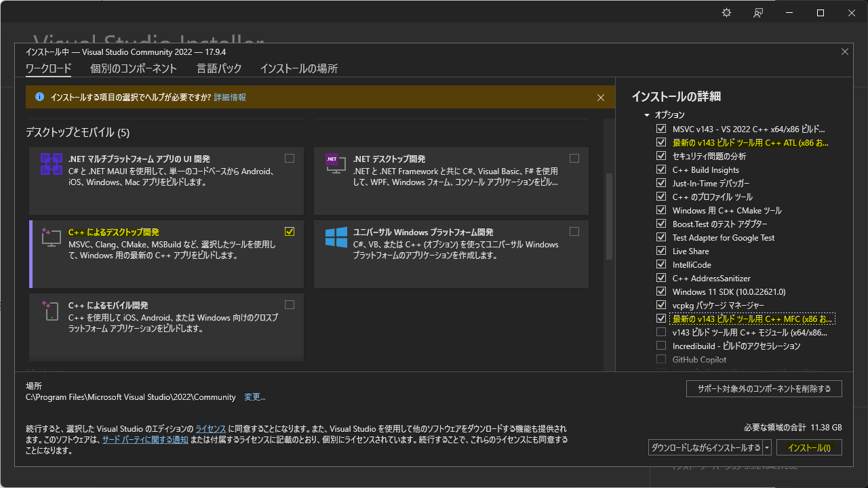
Task: Click the インストール button
Action: tap(809, 447)
